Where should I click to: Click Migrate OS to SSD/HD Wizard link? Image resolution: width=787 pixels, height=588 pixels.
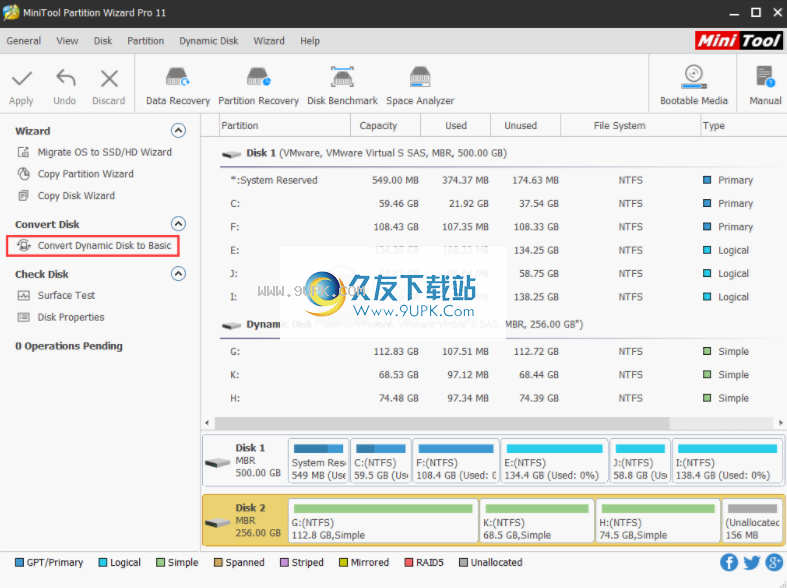point(104,152)
